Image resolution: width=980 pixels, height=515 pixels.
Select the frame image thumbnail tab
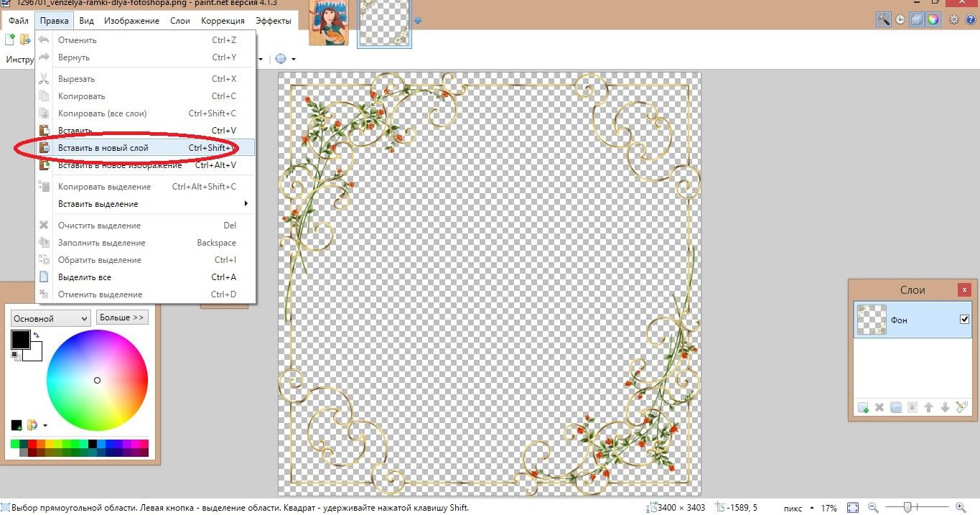point(384,24)
